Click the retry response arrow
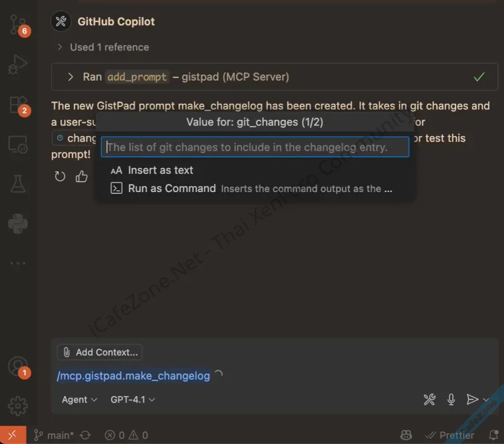This screenshot has height=444, width=504. pos(60,177)
